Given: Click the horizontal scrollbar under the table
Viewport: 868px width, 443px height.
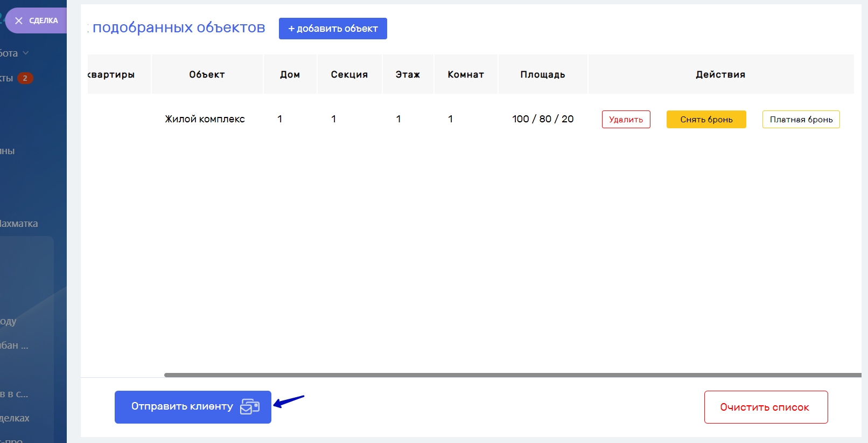Looking at the screenshot, I should pos(512,375).
